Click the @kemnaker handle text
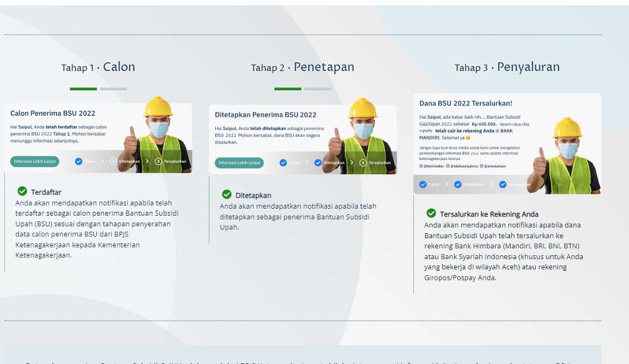This screenshot has height=364, width=629. click(x=434, y=165)
